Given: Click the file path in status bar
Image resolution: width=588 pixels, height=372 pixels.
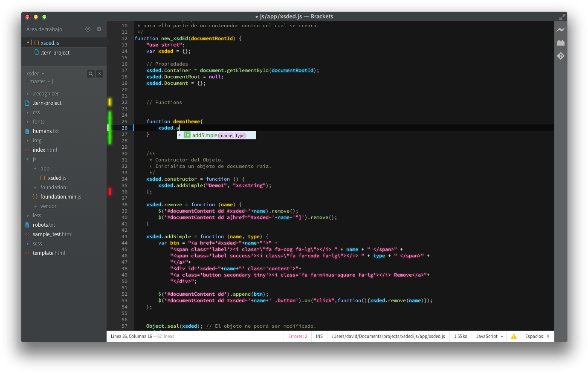Looking at the screenshot, I should point(388,336).
